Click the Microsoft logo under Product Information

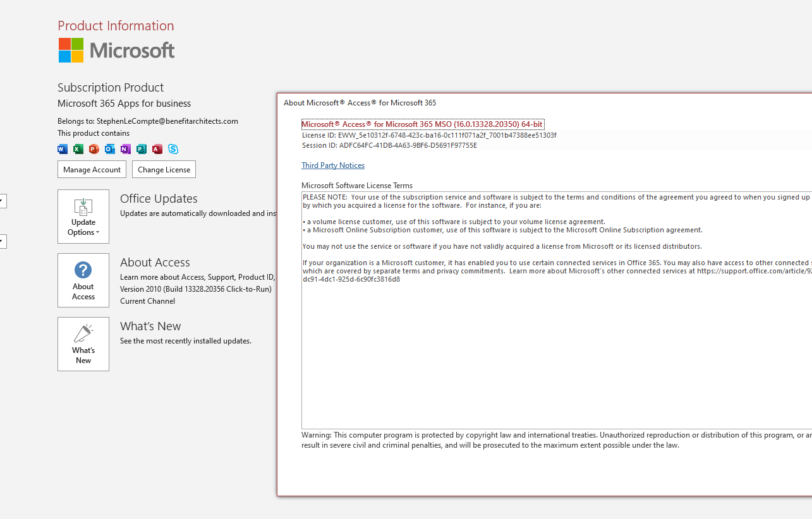[117, 51]
